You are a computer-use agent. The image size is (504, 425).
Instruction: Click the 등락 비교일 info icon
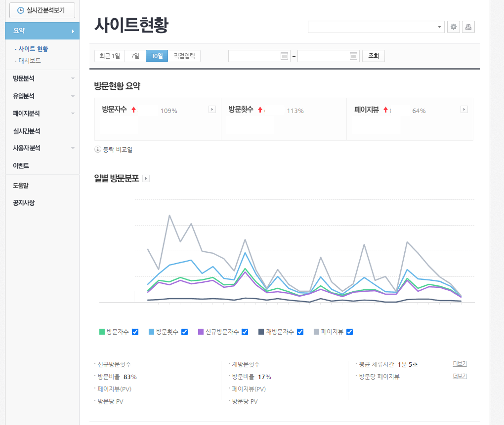[x=97, y=150]
